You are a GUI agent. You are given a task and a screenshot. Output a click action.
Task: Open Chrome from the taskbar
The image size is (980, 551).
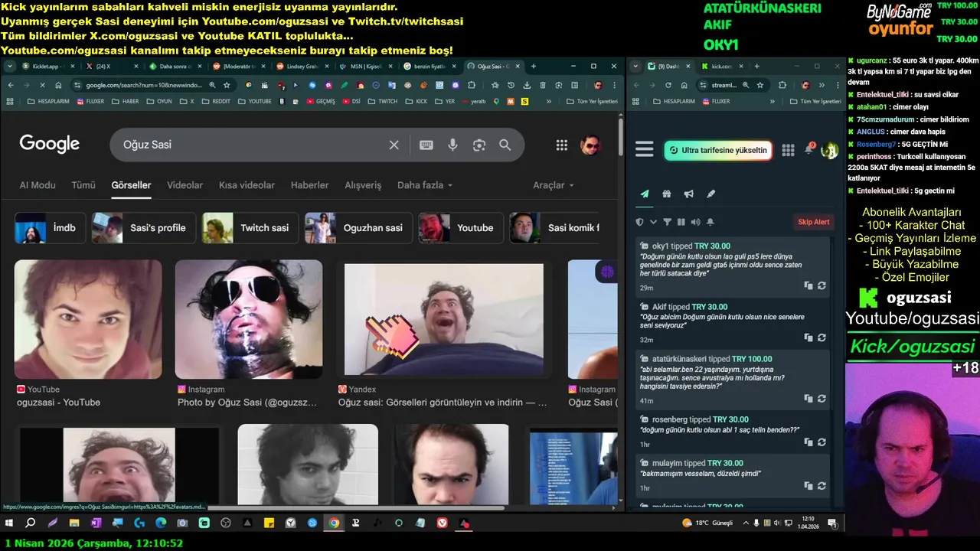334,523
